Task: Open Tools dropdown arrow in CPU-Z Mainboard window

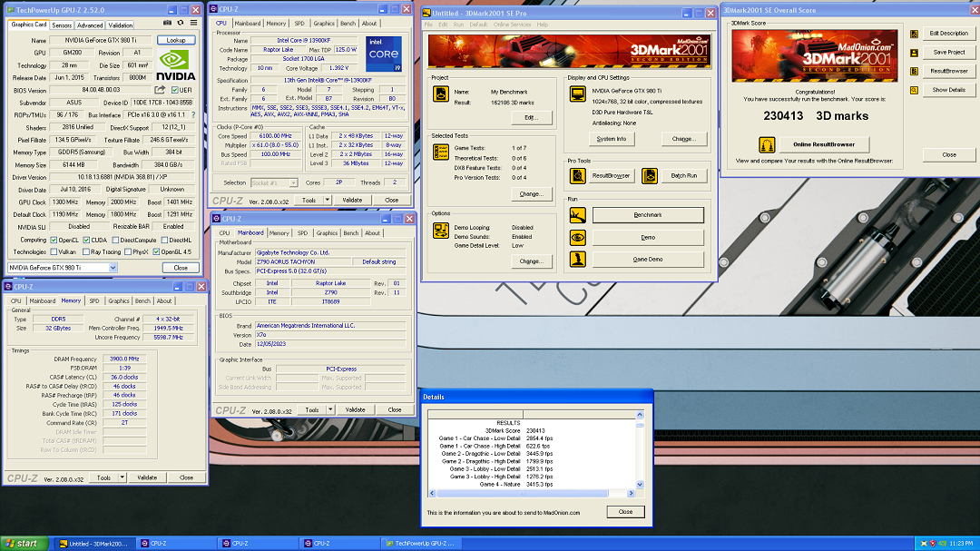Action: tap(330, 409)
